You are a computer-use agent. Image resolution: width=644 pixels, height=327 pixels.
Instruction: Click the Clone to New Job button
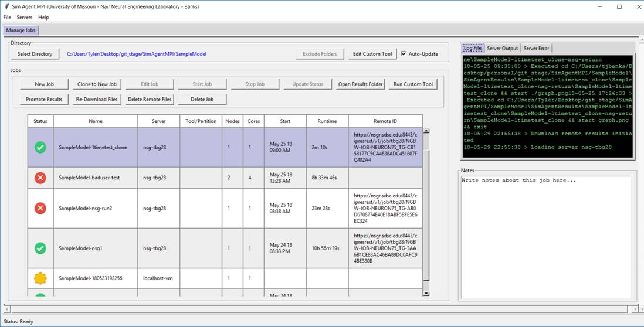click(97, 84)
